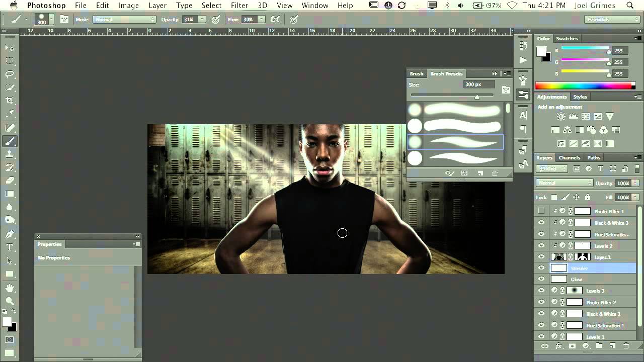This screenshot has height=362, width=644.
Task: Open the Brush Presets panel icon in dock
Action: pos(523,95)
